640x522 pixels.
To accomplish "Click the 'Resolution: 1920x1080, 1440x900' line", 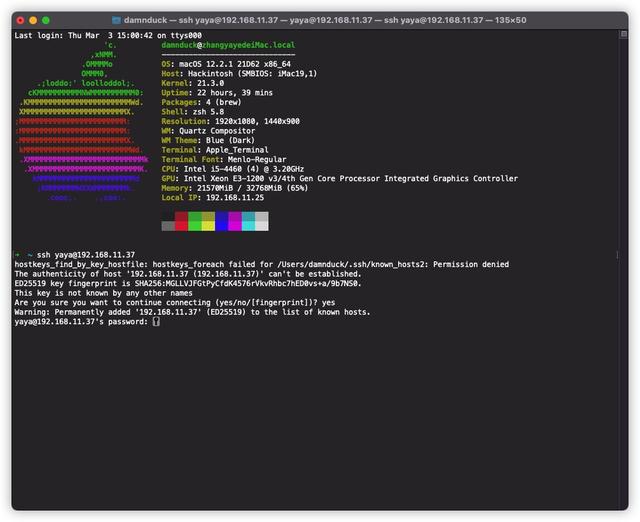I will click(231, 122).
